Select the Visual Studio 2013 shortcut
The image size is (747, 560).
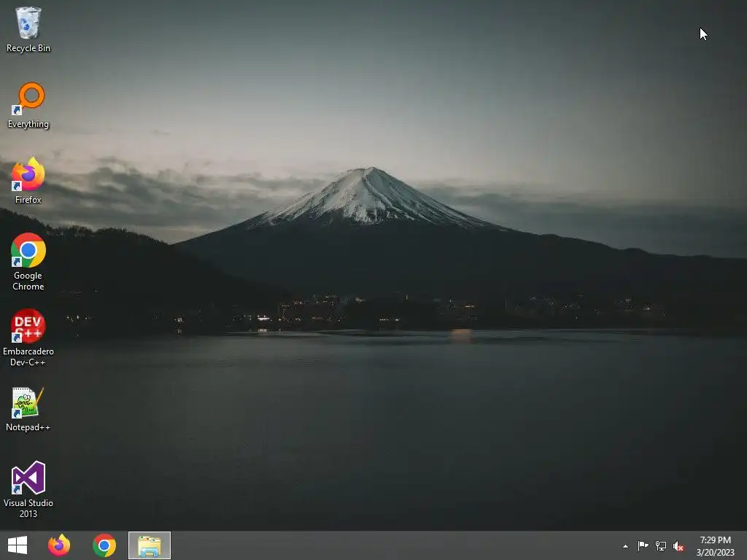(28, 489)
